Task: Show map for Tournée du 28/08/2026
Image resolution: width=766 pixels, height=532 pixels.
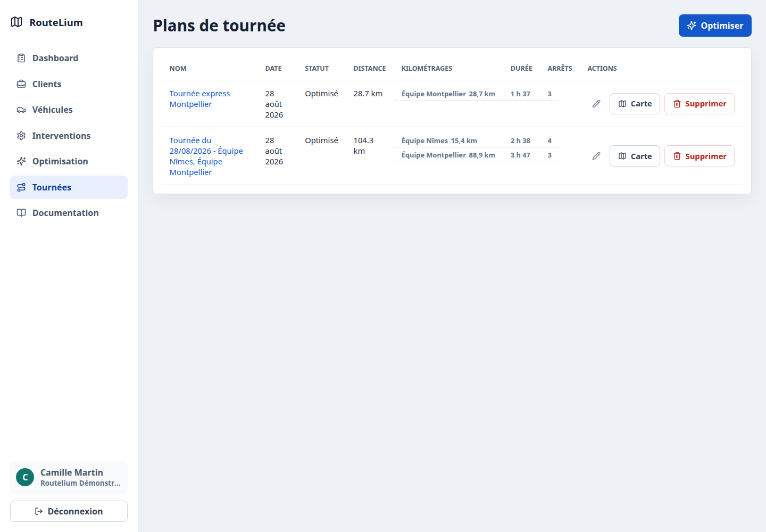Action: [x=635, y=156]
